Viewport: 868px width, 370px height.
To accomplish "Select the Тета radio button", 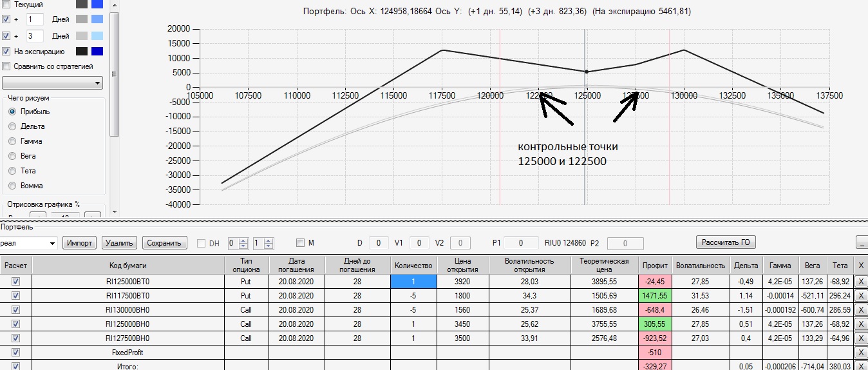I will tap(12, 171).
